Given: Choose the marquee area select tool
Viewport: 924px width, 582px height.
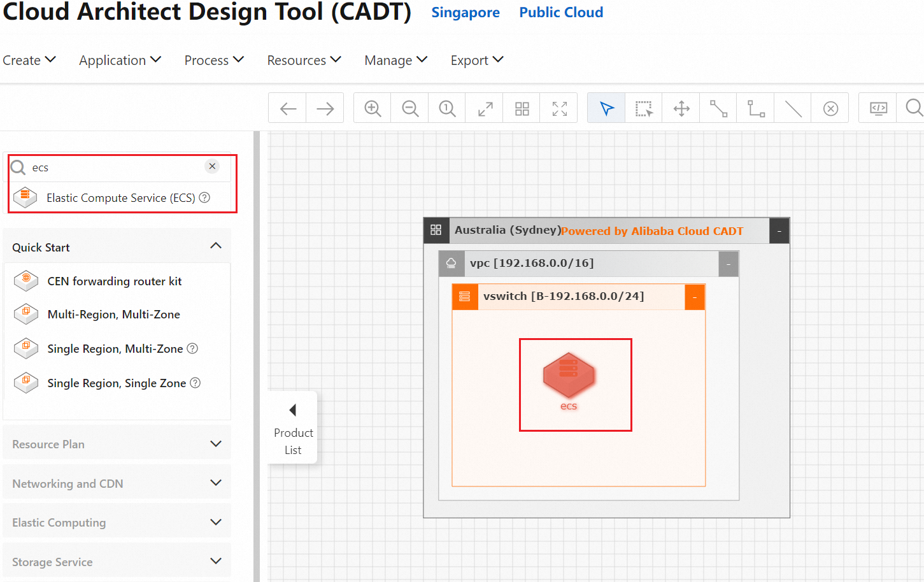Looking at the screenshot, I should pos(644,108).
